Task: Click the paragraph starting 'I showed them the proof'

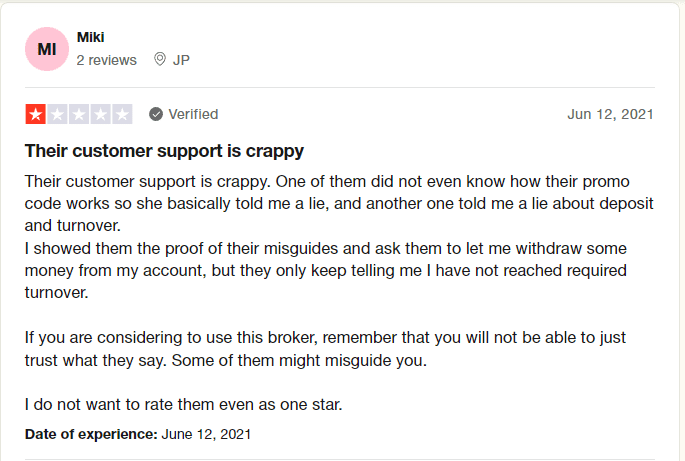Action: tap(326, 270)
